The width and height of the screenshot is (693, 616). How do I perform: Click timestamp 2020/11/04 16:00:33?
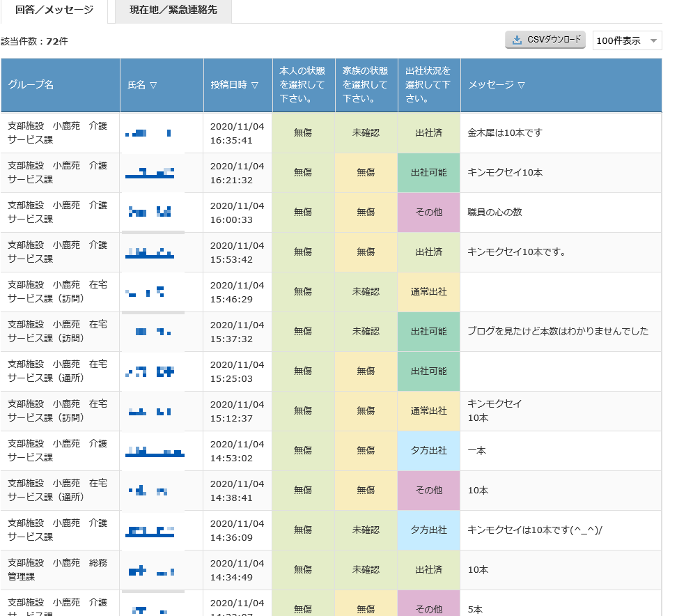238,213
